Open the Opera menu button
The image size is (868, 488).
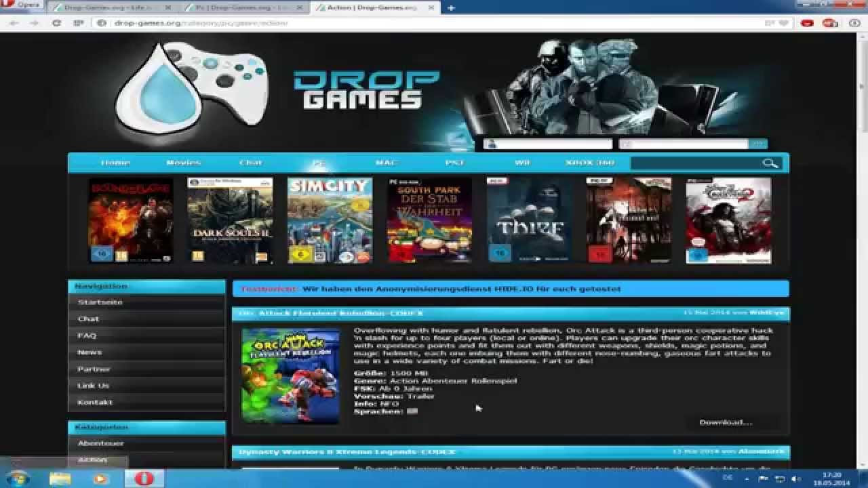22,5
